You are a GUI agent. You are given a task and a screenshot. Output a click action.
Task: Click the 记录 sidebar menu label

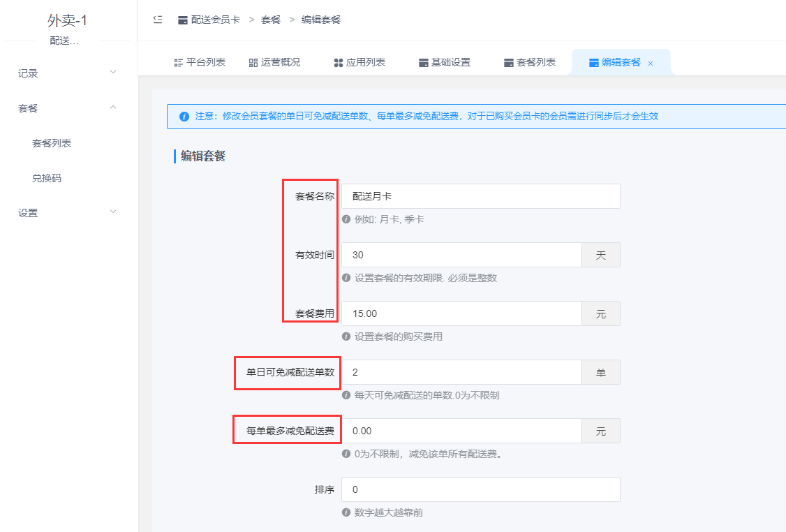click(28, 74)
